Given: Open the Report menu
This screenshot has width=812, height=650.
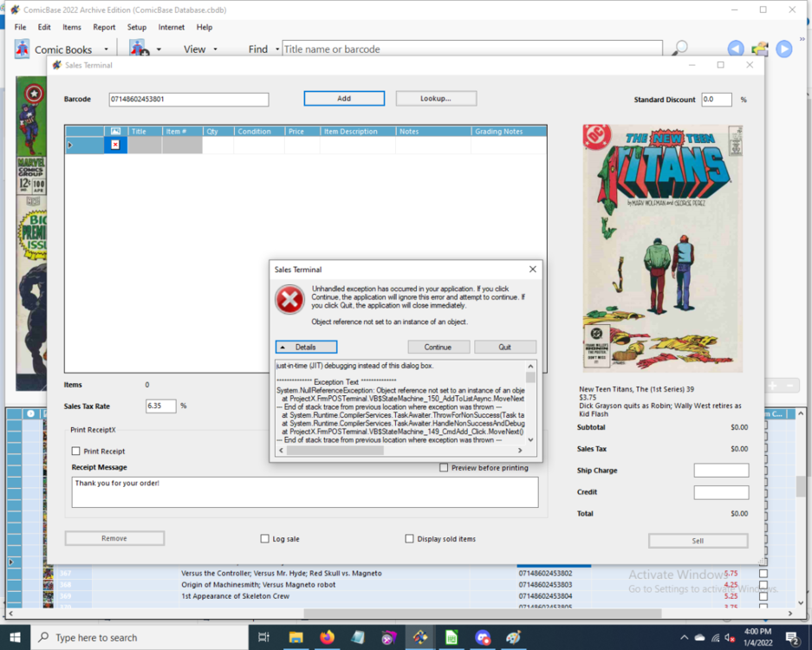Looking at the screenshot, I should point(104,27).
